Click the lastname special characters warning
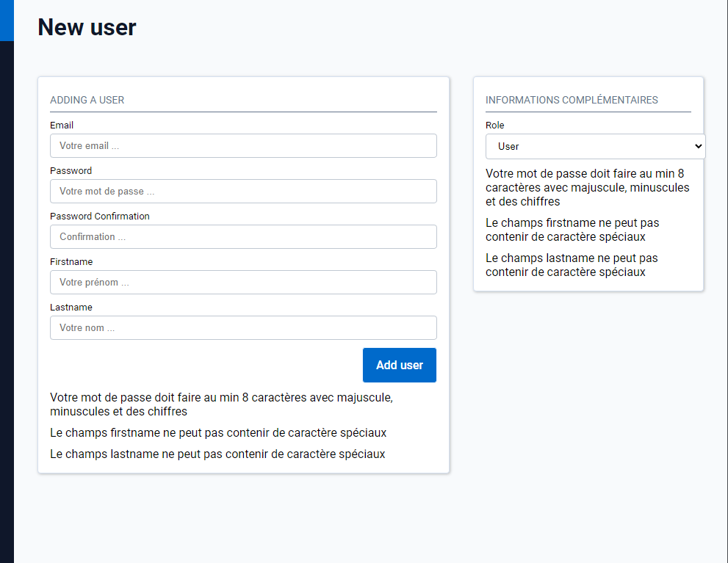The height and width of the screenshot is (563, 728). [217, 454]
